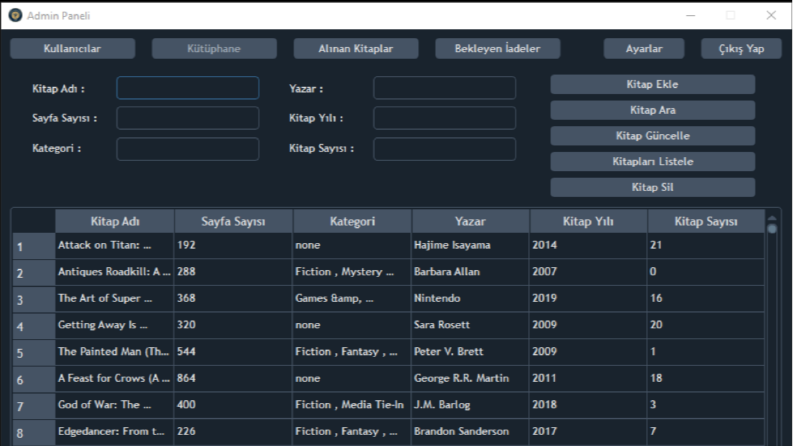Screen dimensions: 793x446
Task: Focus the Sayfa Sayısı input field
Action: [188, 118]
